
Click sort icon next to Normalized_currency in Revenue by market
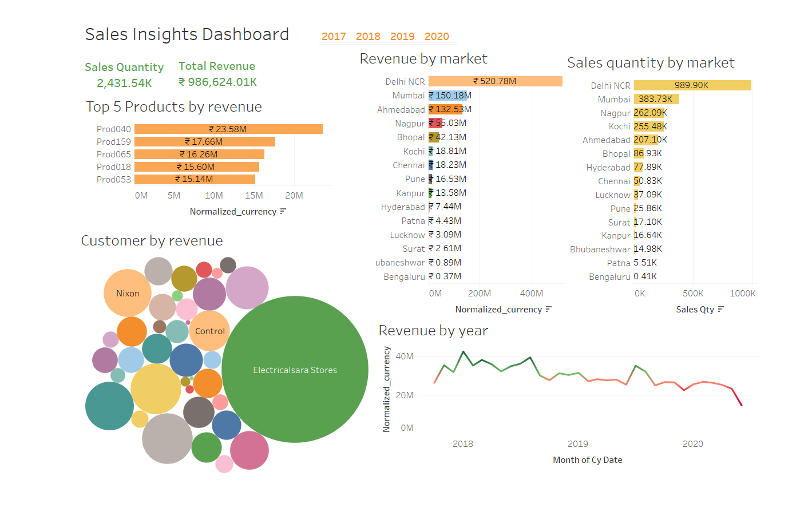pyautogui.click(x=549, y=309)
